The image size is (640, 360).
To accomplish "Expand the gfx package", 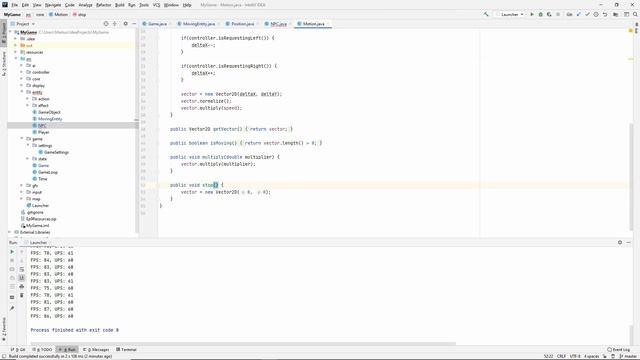I will pyautogui.click(x=22, y=185).
